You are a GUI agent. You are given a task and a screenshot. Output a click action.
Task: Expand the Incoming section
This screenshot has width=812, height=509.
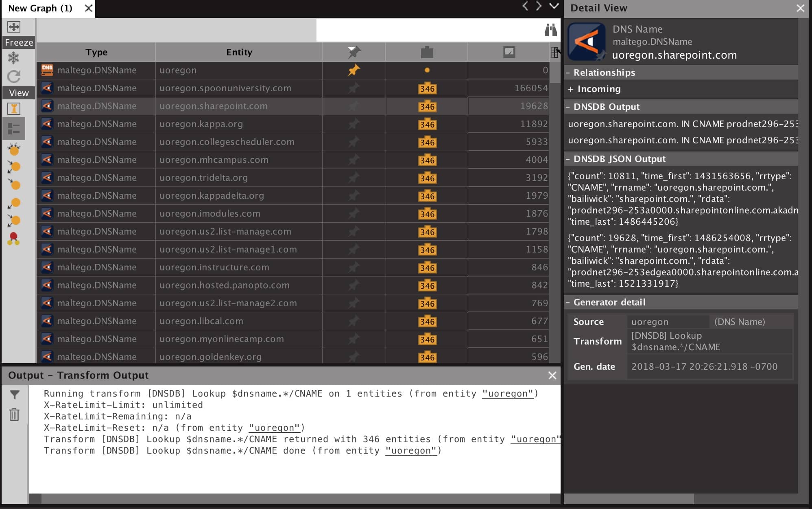coord(570,89)
